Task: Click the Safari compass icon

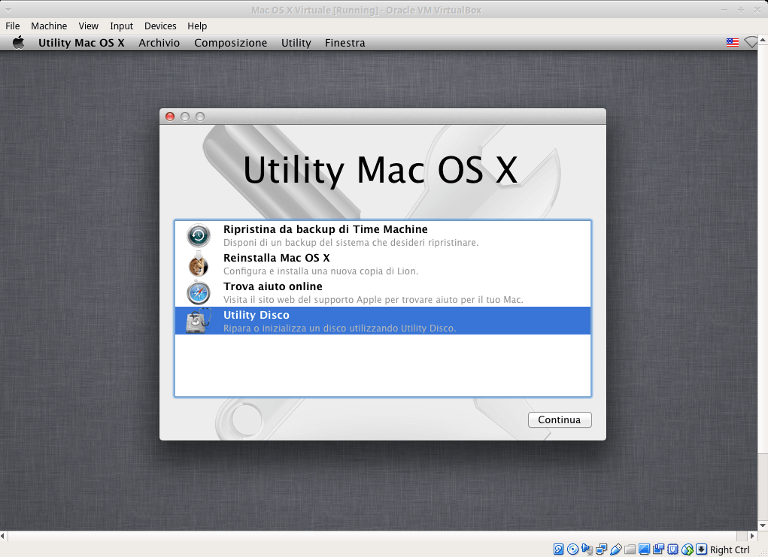Action: [x=198, y=292]
